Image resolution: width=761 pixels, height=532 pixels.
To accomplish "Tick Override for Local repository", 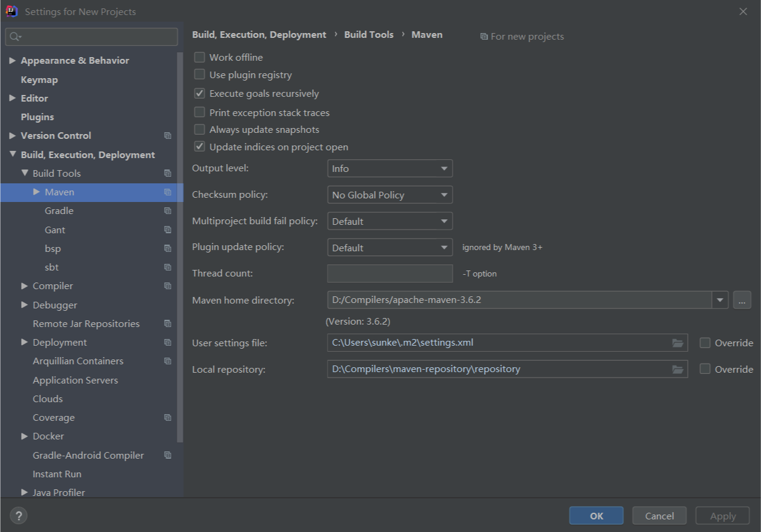I will click(705, 369).
